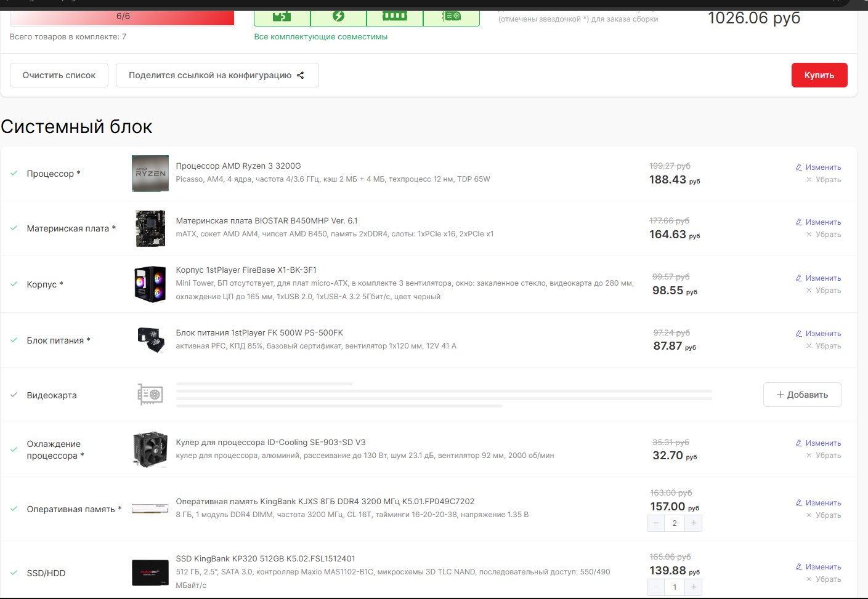
Task: Change the power supply via Изменить
Action: pyautogui.click(x=818, y=334)
